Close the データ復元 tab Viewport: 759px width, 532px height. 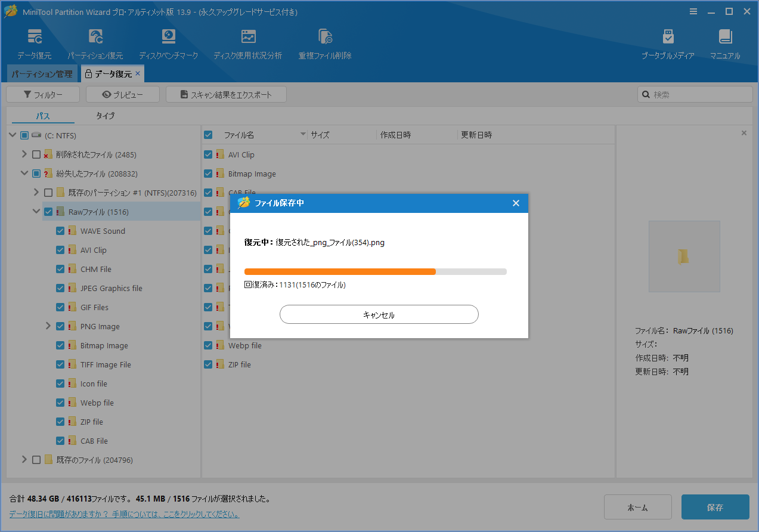point(138,73)
